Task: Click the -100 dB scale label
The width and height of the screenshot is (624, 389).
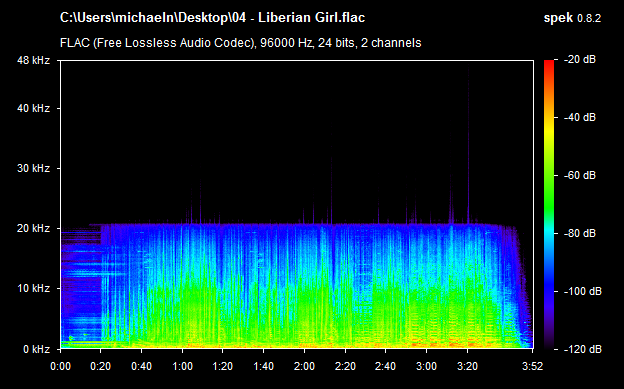Action: [583, 291]
